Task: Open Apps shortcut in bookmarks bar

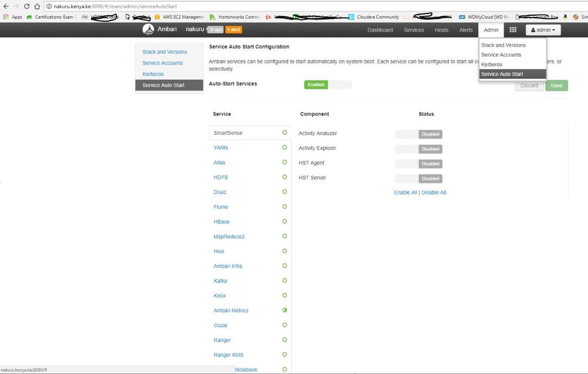Action: point(13,17)
